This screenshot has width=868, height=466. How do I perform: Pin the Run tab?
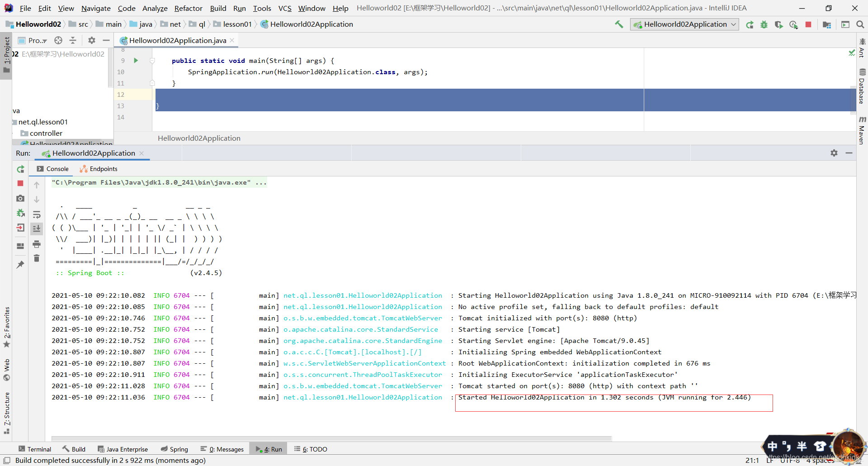(20, 264)
